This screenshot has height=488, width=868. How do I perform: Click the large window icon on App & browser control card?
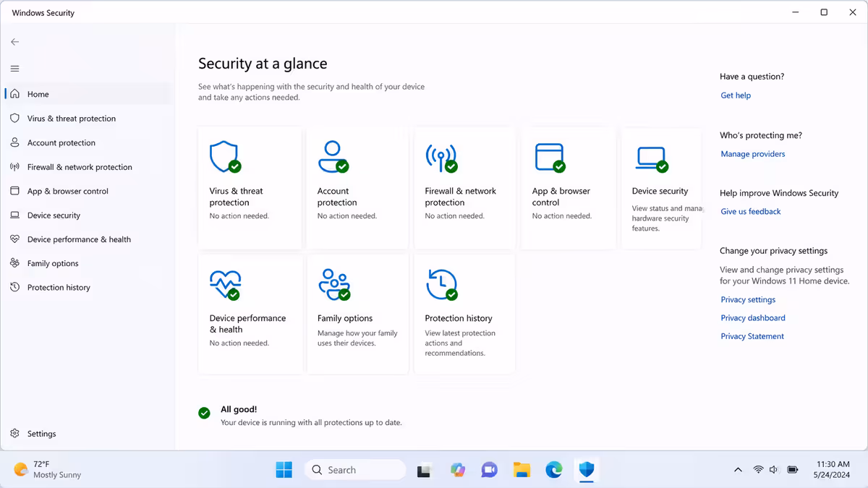549,157
